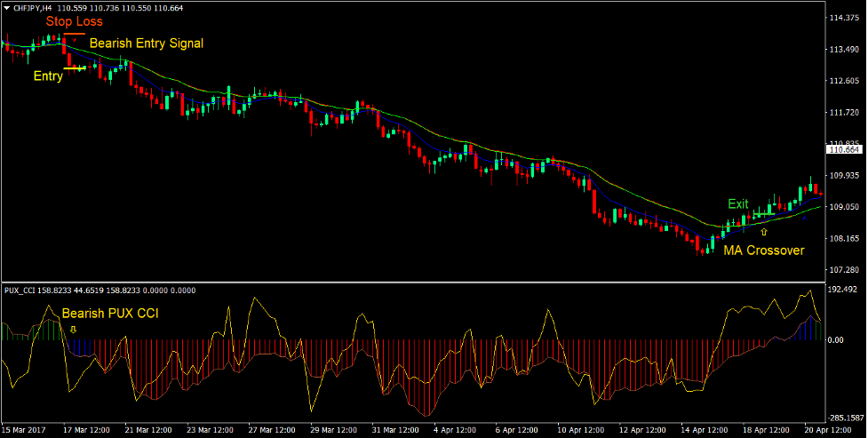Viewport: 868px width, 438px height.
Task: Click the 192.492 indicator scale value
Action: (x=844, y=290)
